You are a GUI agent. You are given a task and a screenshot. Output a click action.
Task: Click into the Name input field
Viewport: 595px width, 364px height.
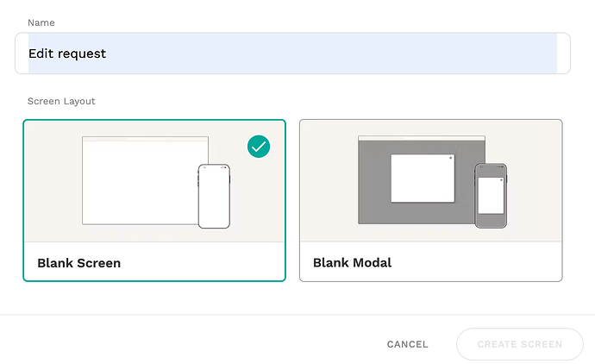pyautogui.click(x=292, y=53)
